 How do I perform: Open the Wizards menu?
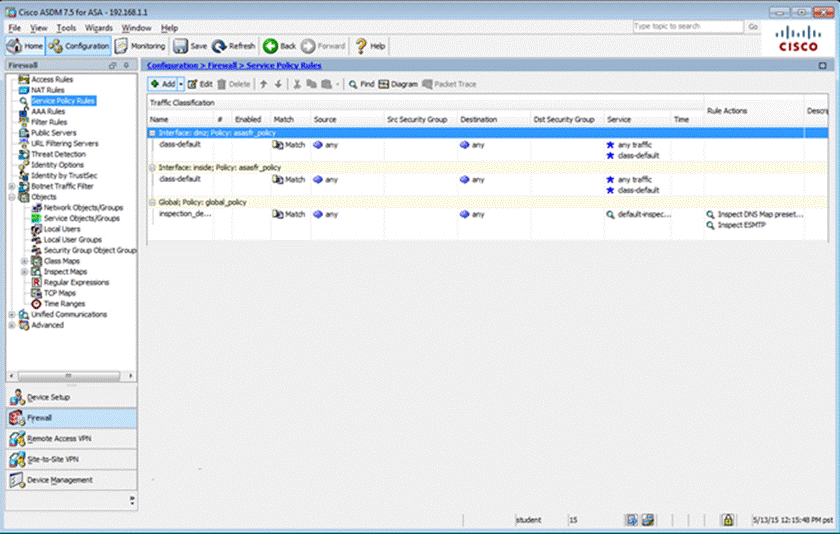coord(99,28)
